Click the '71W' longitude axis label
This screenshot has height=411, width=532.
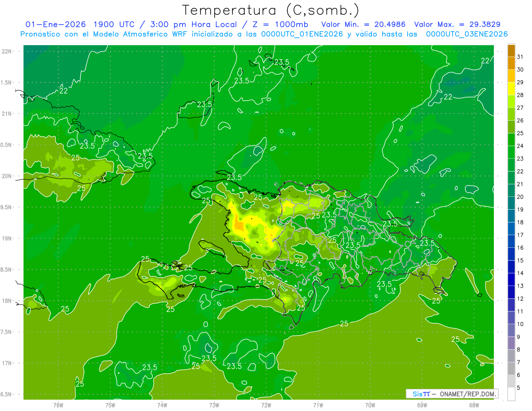click(318, 405)
